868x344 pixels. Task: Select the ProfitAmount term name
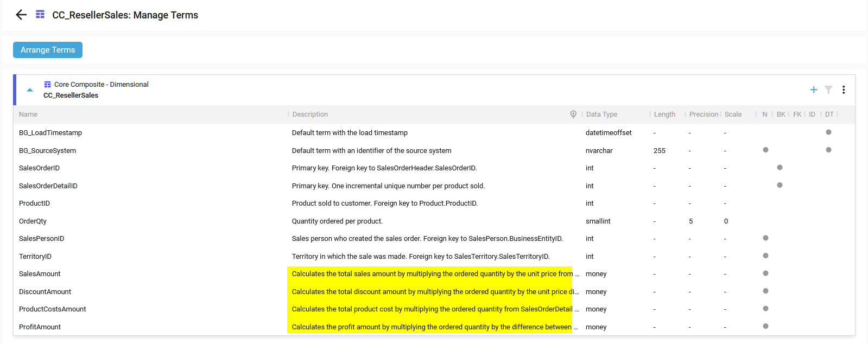[40, 327]
